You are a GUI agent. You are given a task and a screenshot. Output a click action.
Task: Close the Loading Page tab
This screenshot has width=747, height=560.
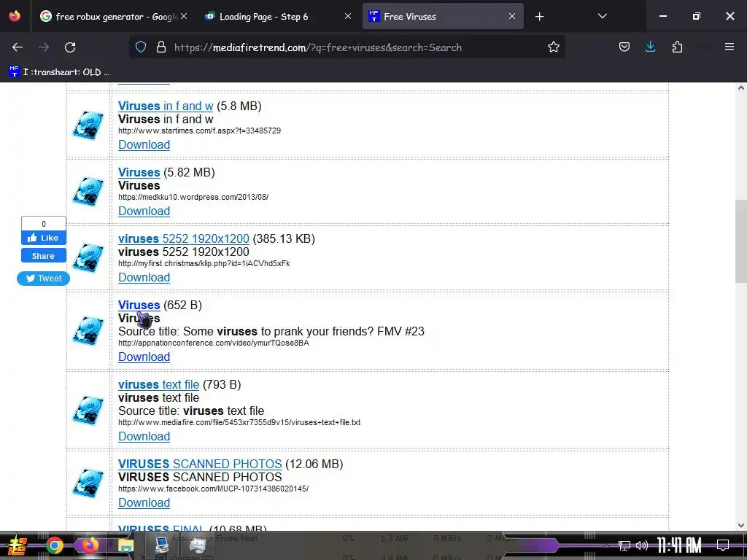[x=348, y=16]
